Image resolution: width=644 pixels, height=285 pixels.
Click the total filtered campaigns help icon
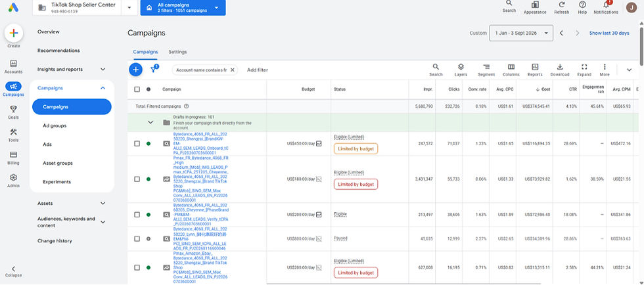(x=186, y=106)
